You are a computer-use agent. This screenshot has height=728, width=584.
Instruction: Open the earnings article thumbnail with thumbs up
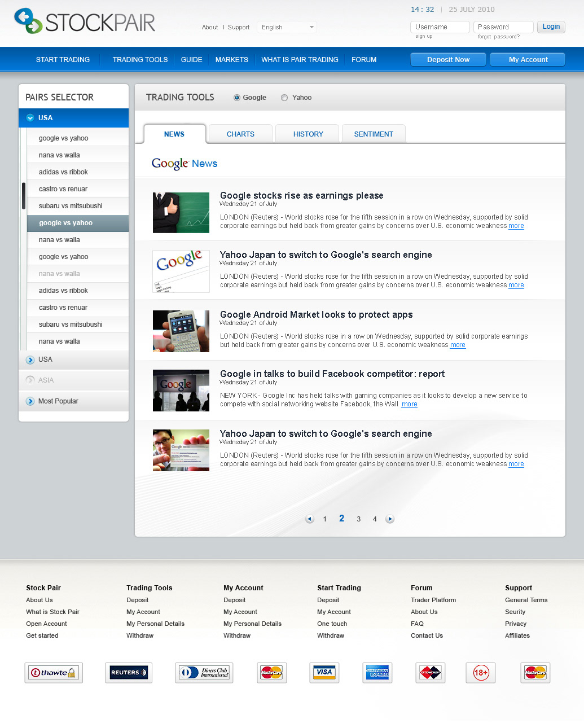(181, 213)
